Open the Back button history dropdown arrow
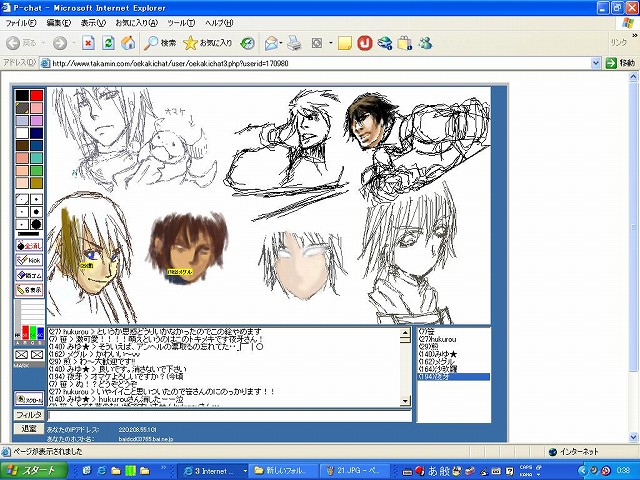Screen dimensions: 640x480 pos(43,43)
